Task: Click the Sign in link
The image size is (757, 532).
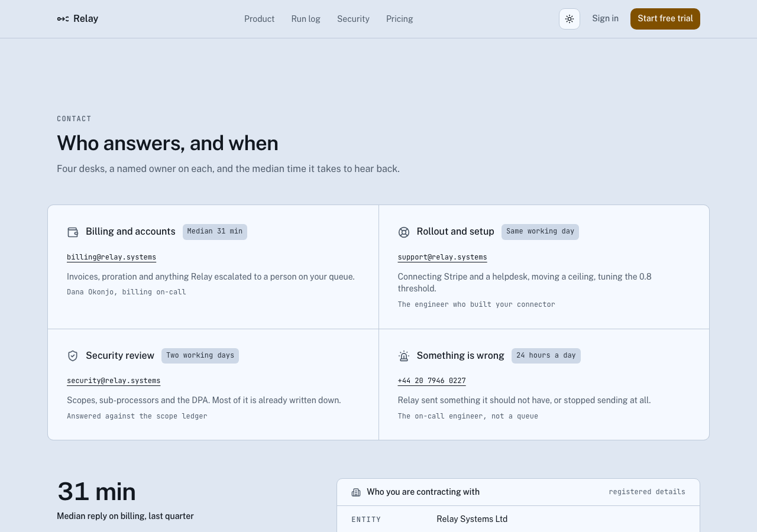Action: pyautogui.click(x=605, y=18)
